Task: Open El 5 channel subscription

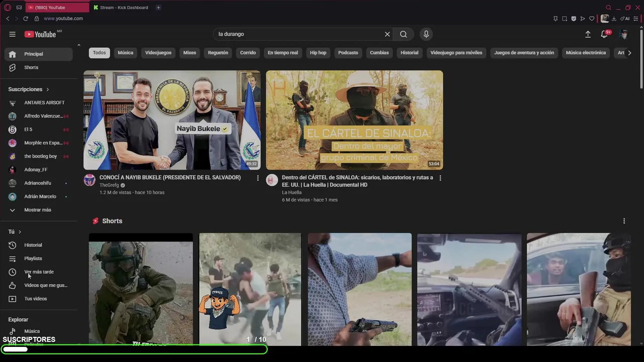Action: coord(39,130)
